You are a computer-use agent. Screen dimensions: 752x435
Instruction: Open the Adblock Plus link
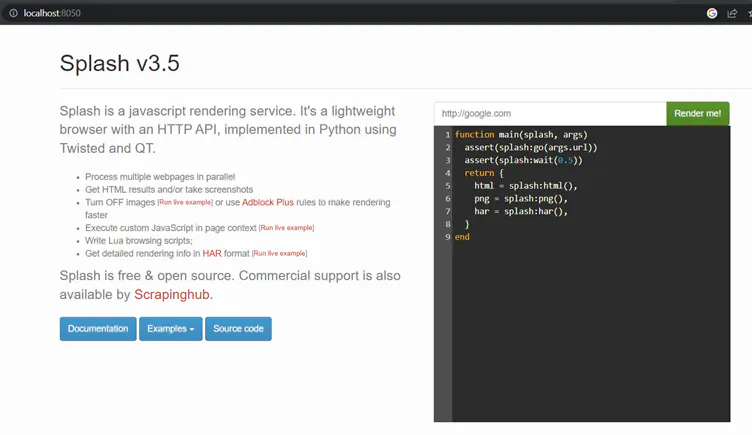coord(268,202)
